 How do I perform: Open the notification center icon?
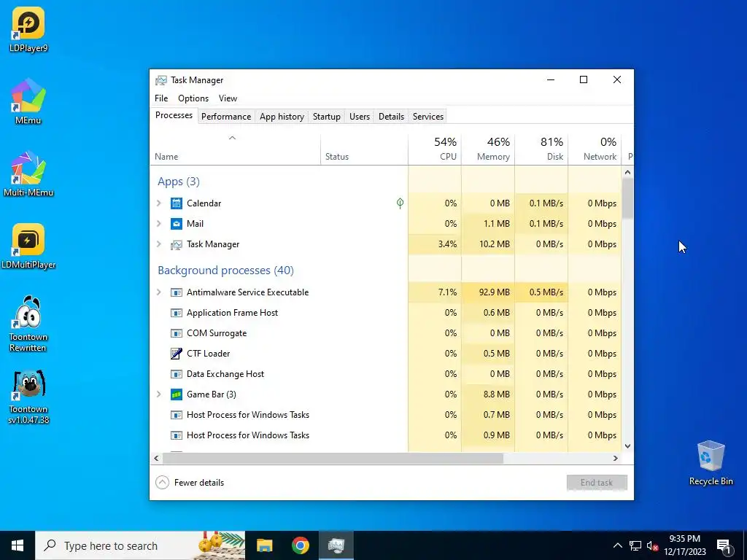724,545
